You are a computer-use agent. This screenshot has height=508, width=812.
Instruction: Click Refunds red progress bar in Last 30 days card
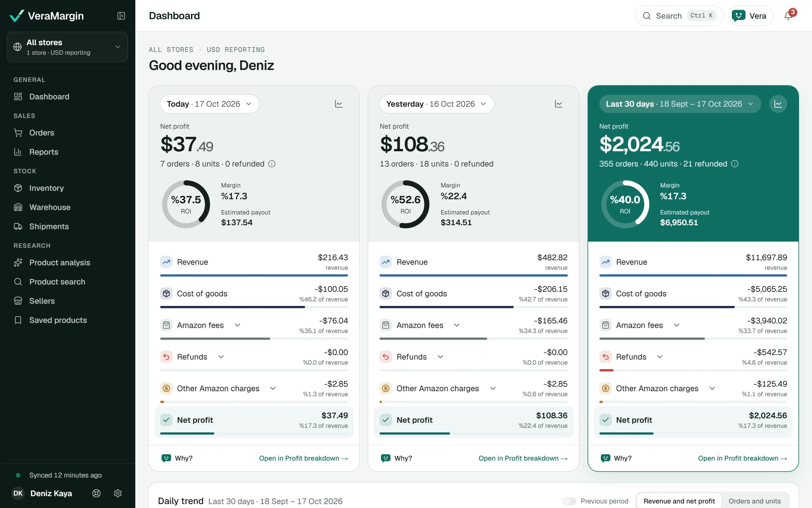click(606, 370)
